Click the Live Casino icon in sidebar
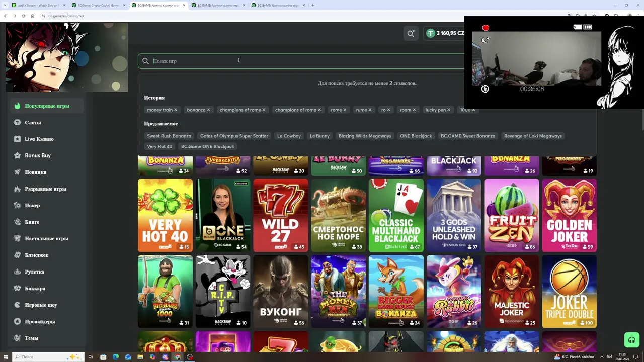This screenshot has height=362, width=644. click(18, 139)
